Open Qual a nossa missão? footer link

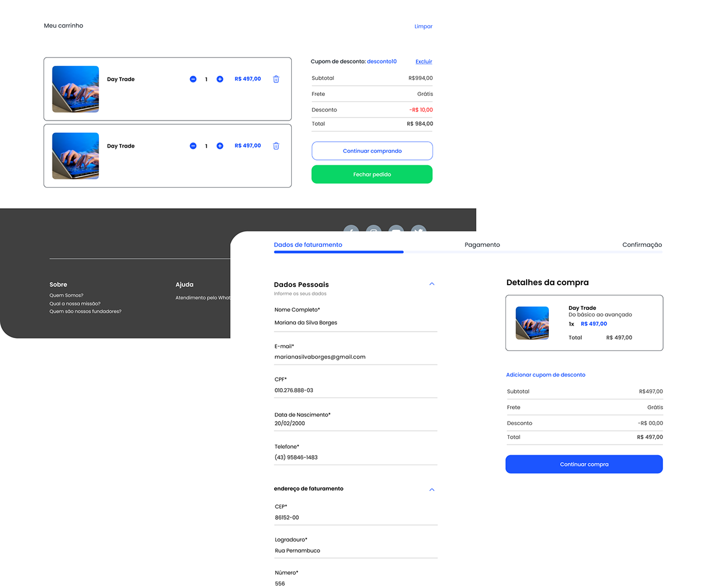click(75, 303)
